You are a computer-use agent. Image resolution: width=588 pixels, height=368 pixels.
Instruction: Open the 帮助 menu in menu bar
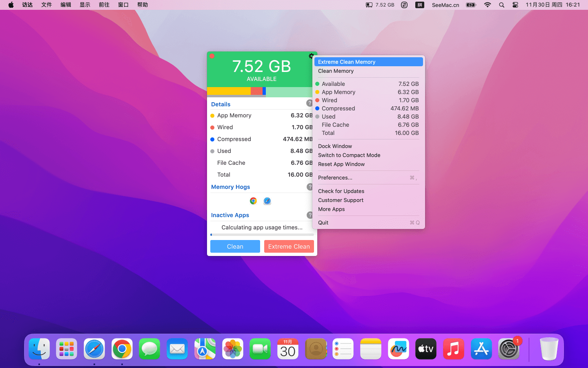point(143,5)
